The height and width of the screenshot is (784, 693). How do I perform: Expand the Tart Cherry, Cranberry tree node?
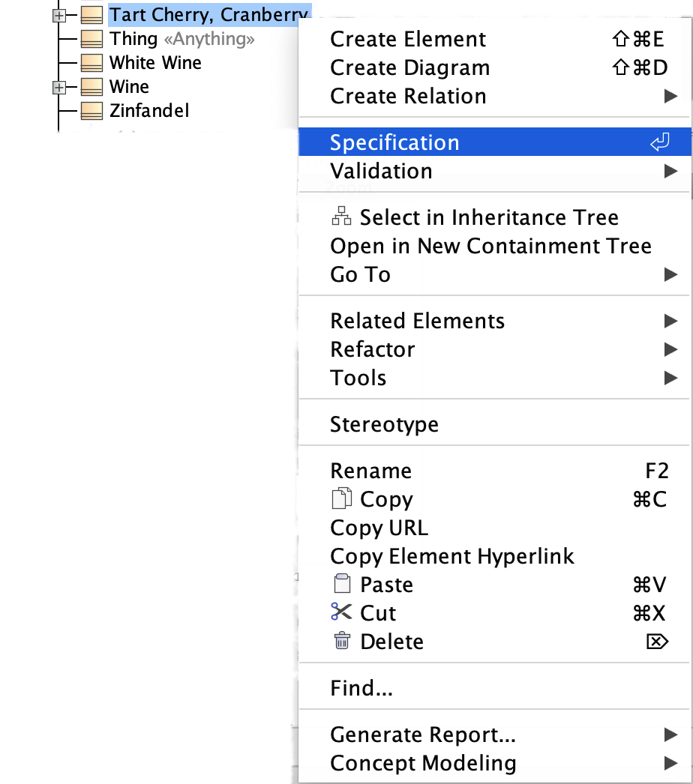(59, 15)
